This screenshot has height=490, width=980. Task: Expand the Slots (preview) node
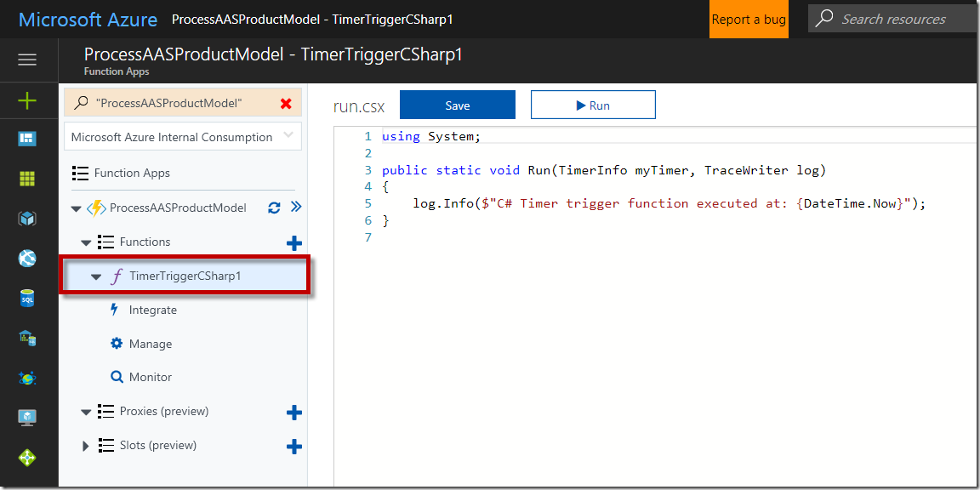coord(85,446)
